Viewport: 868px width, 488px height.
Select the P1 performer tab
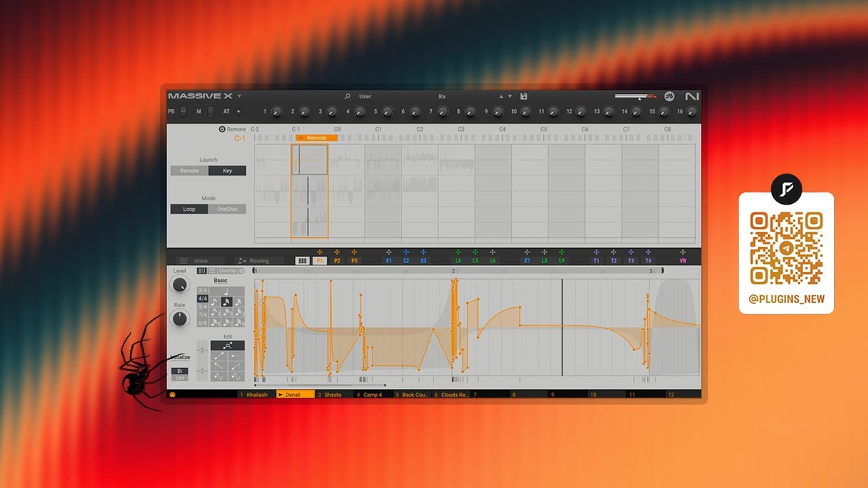click(x=320, y=261)
